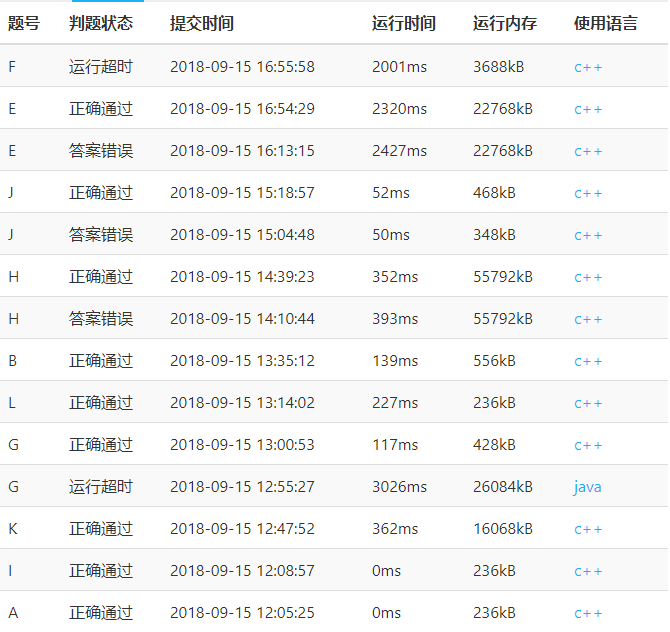Open the c++ link for the 12:05:25 submission
Screen dimensions: 670x632
click(588, 613)
